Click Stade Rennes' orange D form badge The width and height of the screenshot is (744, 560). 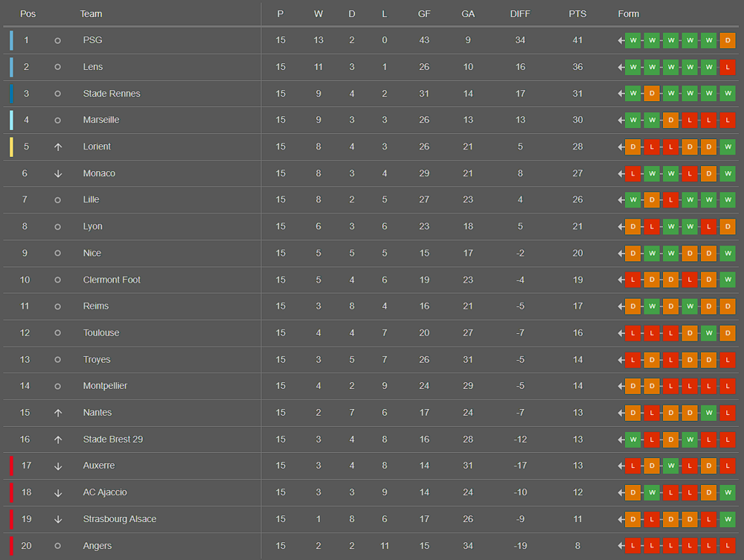[x=652, y=94]
